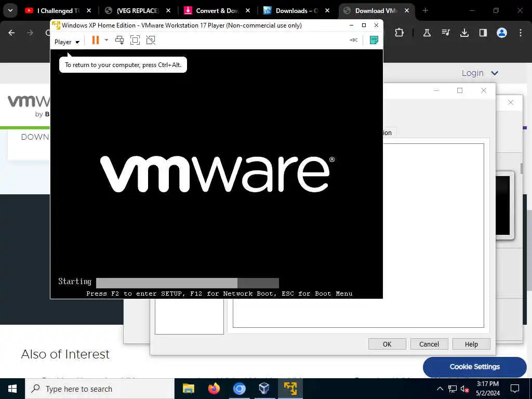Open Chrome extensions puzzle icon
This screenshot has width=532, height=399.
(x=400, y=33)
